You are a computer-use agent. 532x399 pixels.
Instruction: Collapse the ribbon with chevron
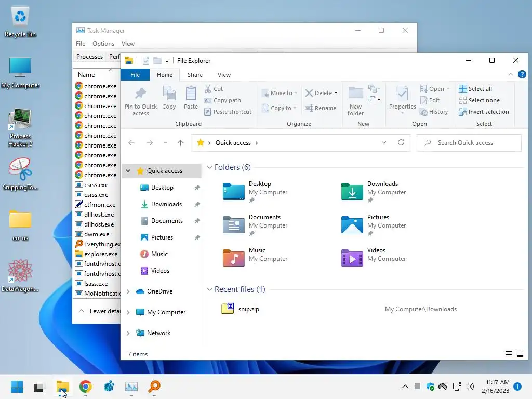click(510, 74)
